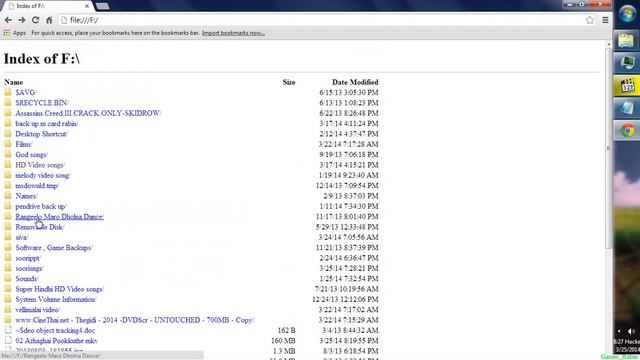Open the $AVG folder

(x=26, y=93)
